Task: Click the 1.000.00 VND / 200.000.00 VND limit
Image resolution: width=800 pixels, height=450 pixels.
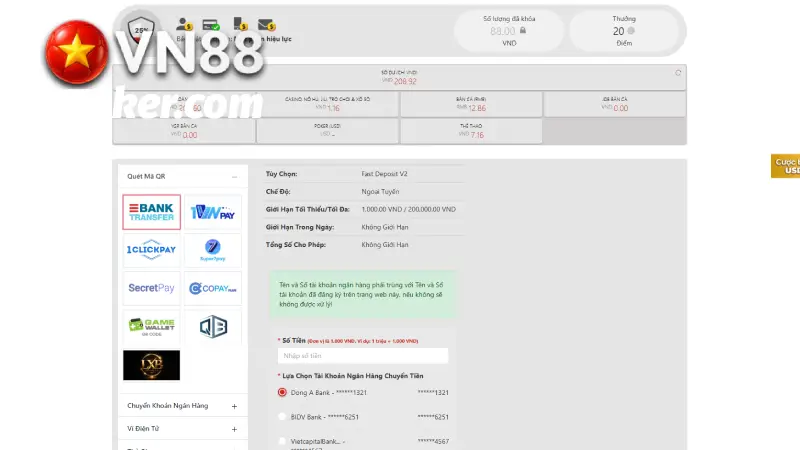Action: click(x=409, y=209)
